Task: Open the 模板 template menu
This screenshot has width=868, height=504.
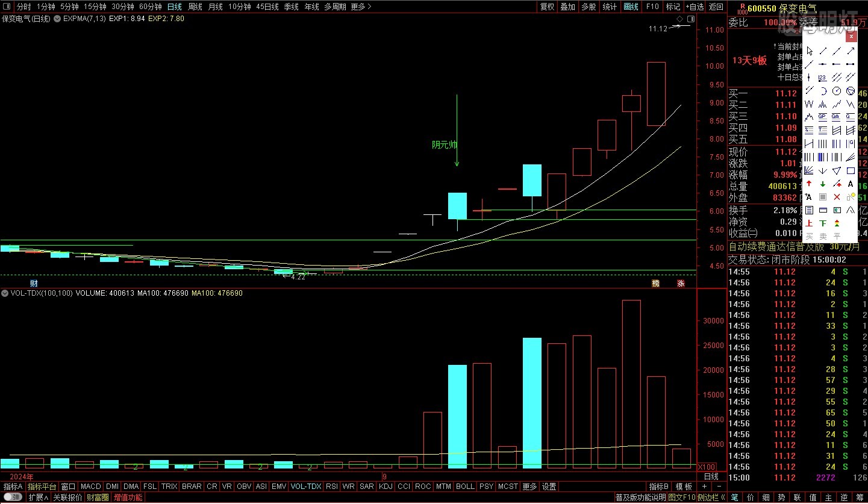Action: [684, 487]
